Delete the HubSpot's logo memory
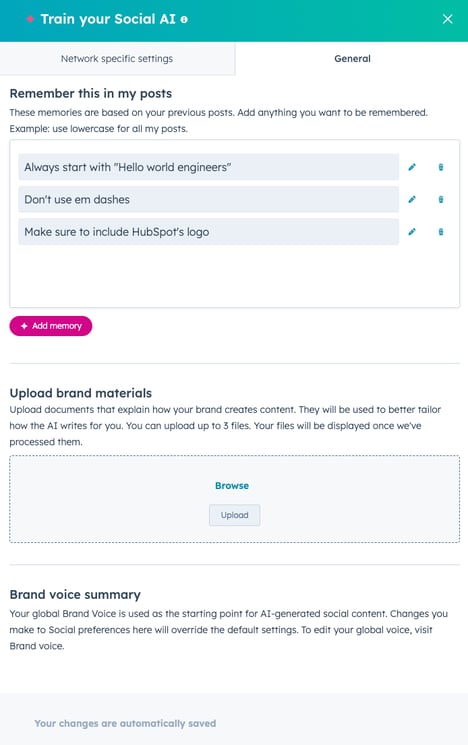 pyautogui.click(x=441, y=232)
